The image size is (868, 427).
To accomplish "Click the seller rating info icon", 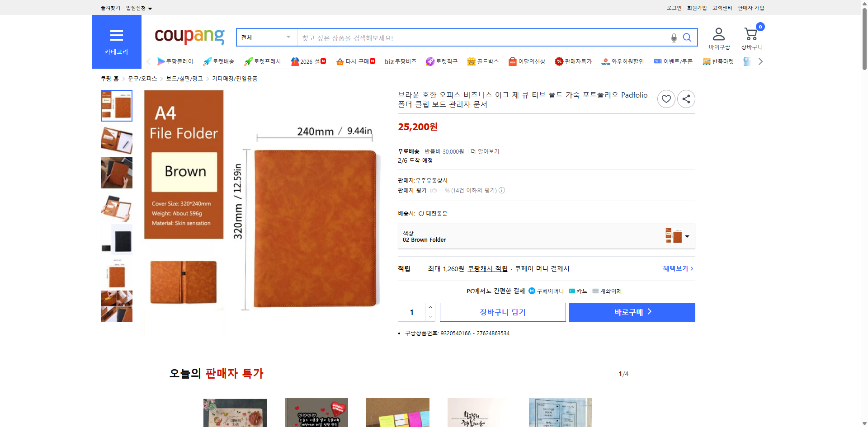I will (x=502, y=190).
